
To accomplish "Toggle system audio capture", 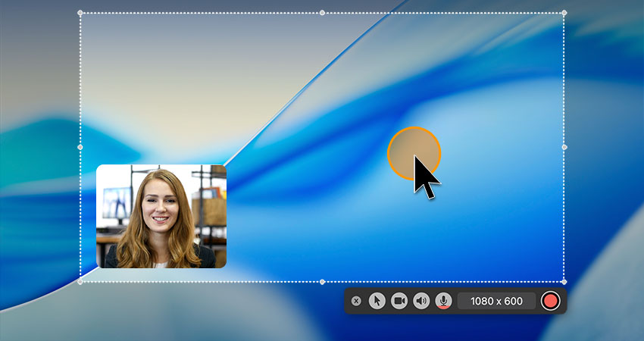I will (421, 301).
